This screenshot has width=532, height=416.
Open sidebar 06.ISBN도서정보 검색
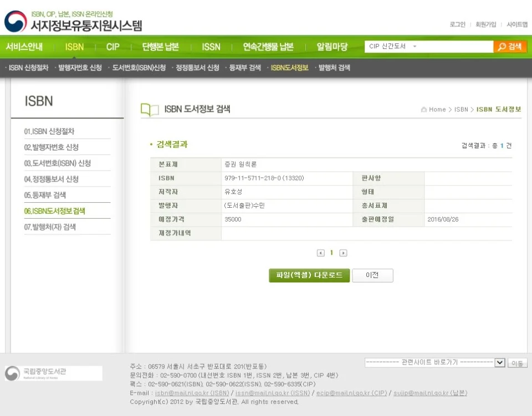[x=55, y=211]
